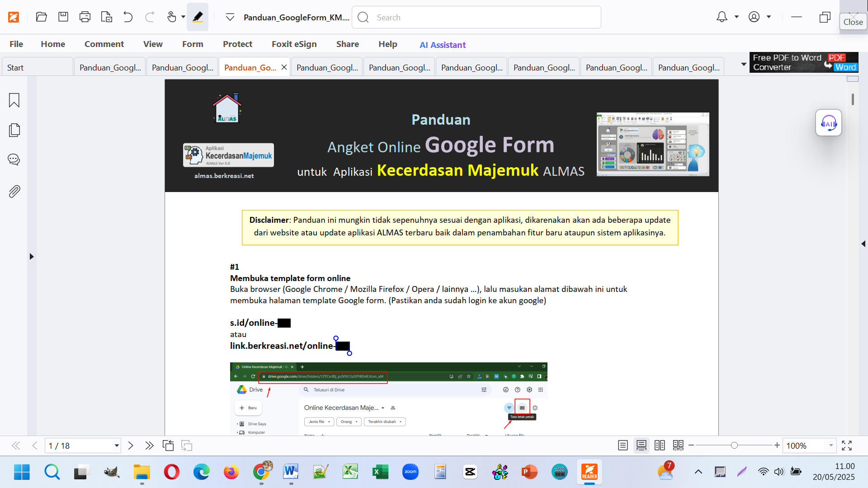This screenshot has width=868, height=488.
Task: Toggle facing pages view mode
Action: tap(660, 446)
